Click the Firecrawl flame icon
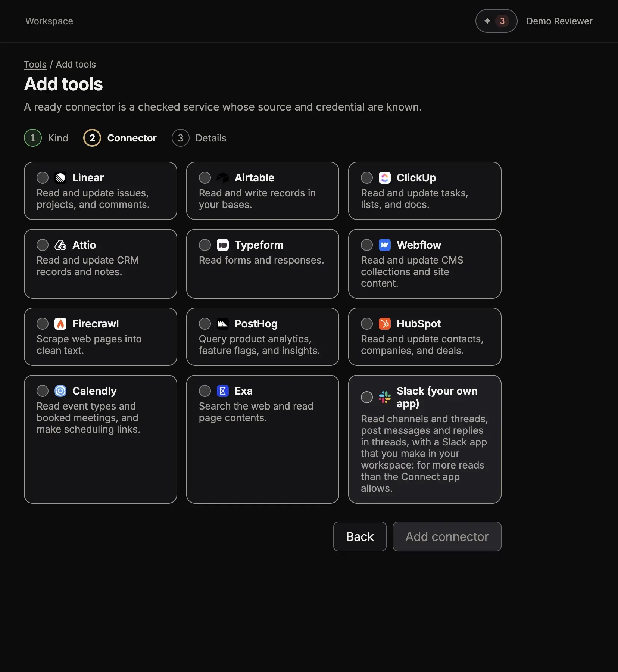Image resolution: width=618 pixels, height=672 pixels. (60, 324)
